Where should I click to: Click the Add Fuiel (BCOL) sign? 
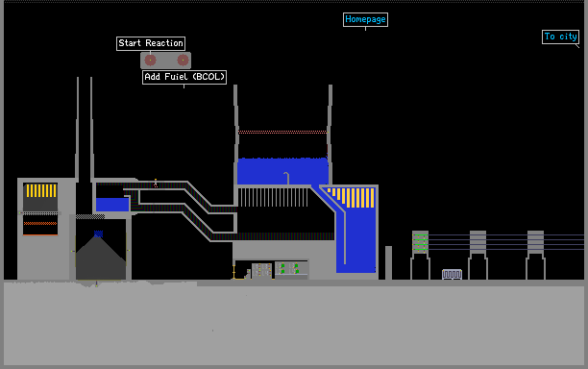(184, 77)
